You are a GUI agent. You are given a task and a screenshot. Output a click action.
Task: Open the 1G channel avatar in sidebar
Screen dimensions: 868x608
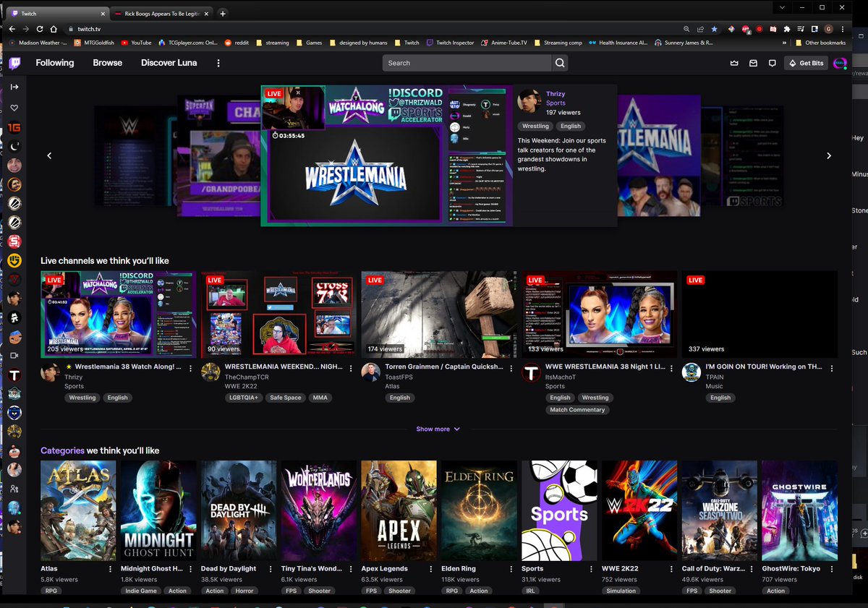pos(14,128)
